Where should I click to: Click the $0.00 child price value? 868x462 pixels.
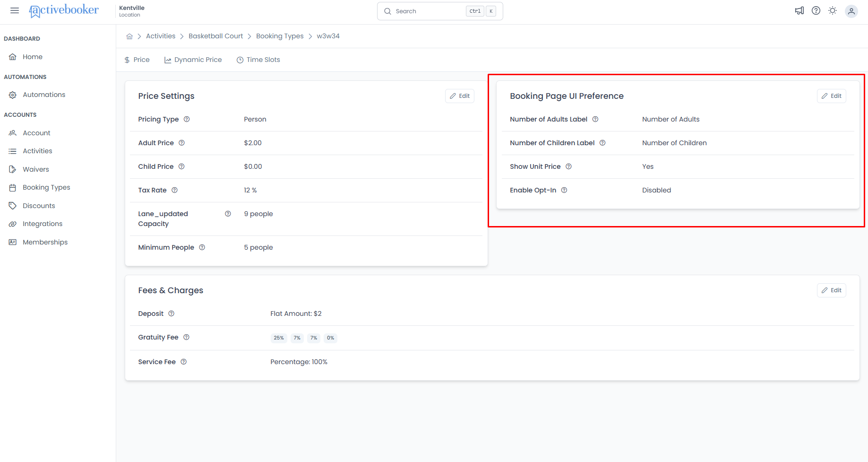point(253,166)
